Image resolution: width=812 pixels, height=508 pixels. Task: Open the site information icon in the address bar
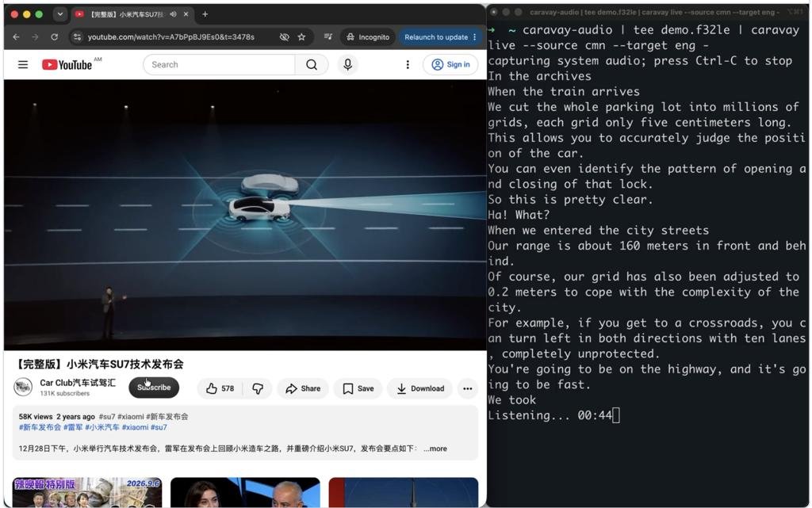coord(77,36)
